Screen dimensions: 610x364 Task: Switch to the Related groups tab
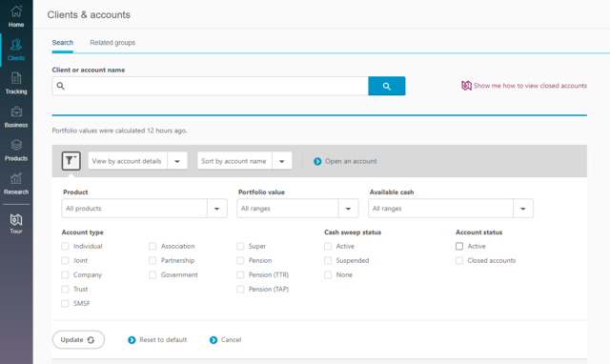pos(112,43)
